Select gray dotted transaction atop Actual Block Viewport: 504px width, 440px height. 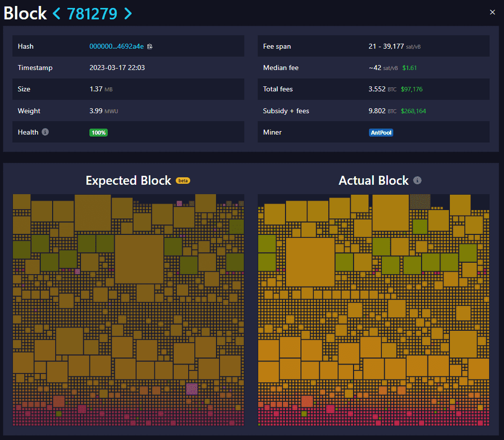pos(420,201)
